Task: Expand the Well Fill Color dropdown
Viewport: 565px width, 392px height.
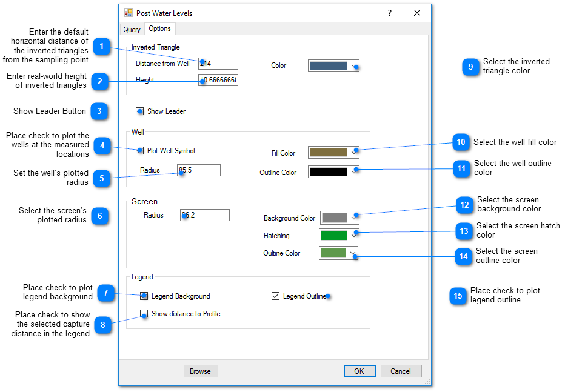Action: pos(353,153)
